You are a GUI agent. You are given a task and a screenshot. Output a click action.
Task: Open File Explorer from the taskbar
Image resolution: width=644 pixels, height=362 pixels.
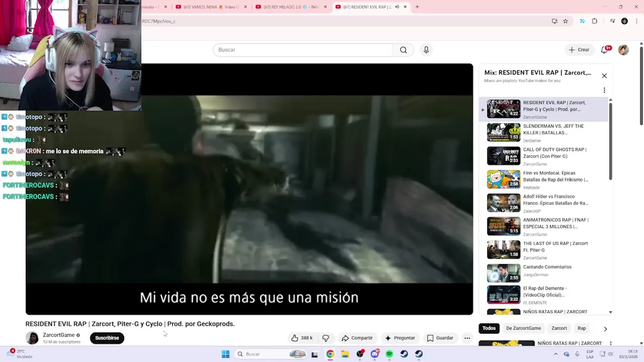click(x=345, y=354)
